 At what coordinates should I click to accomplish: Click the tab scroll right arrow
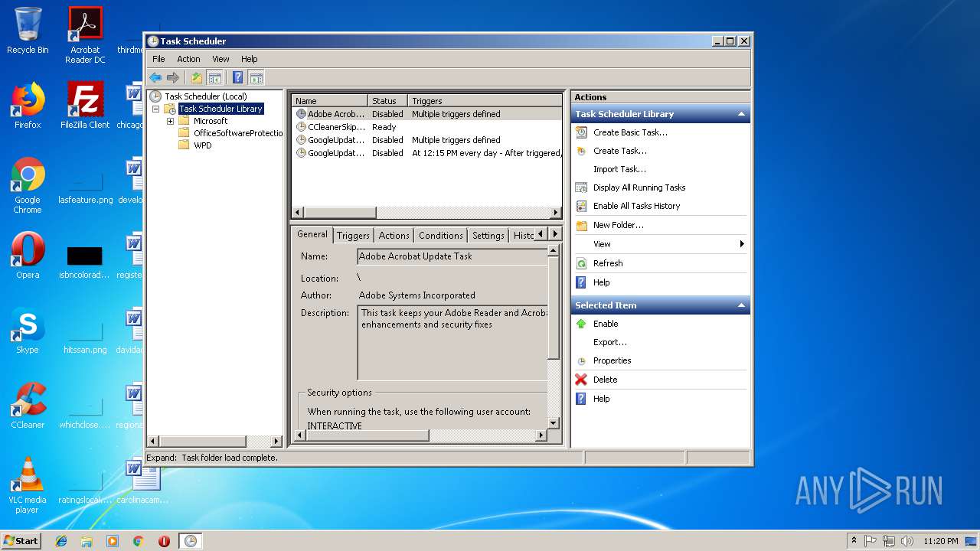click(x=555, y=234)
